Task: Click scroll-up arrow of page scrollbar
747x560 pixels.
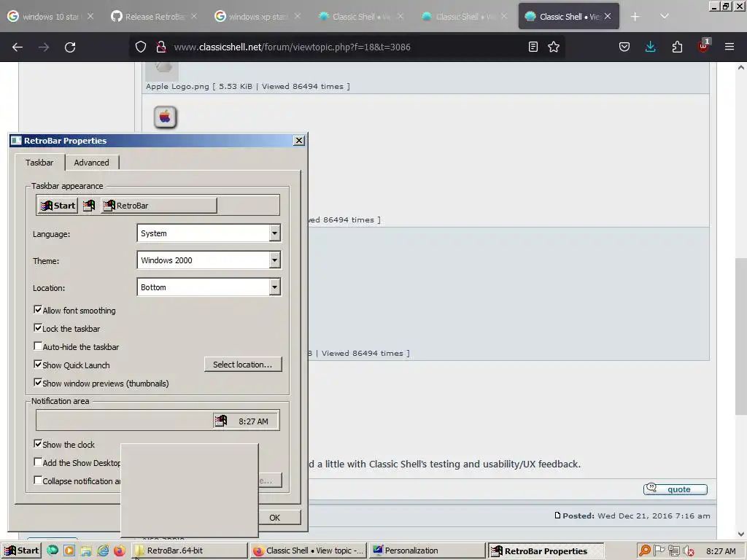Action: pos(740,68)
